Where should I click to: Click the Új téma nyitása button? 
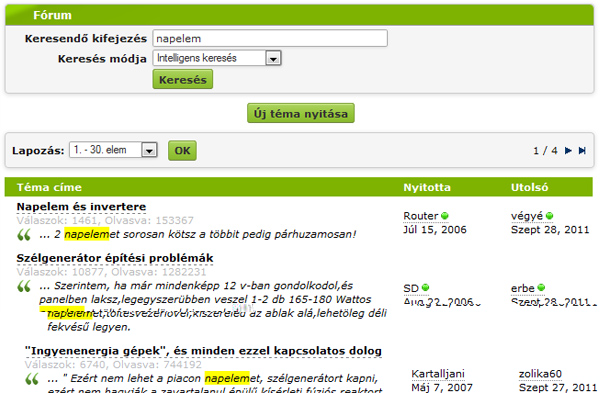point(301,113)
